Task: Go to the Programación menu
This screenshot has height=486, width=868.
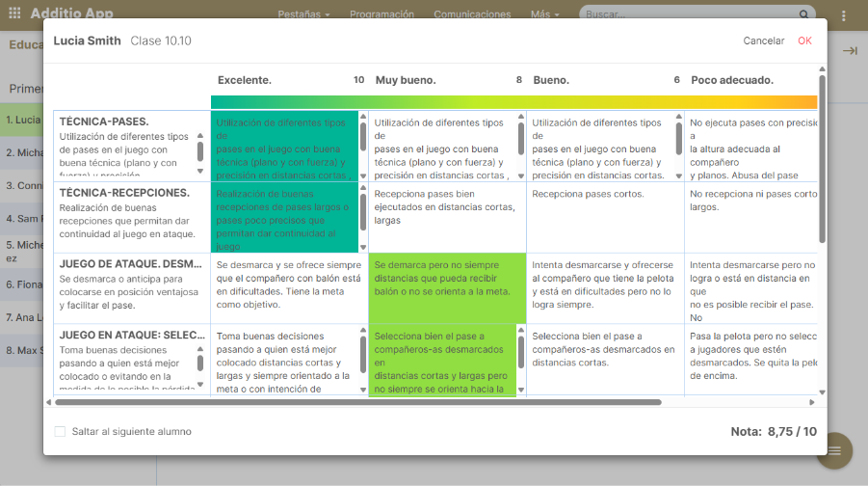Action: (x=381, y=14)
